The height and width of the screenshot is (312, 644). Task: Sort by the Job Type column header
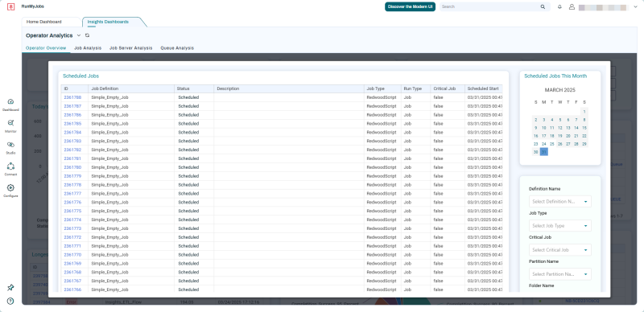(x=382, y=88)
